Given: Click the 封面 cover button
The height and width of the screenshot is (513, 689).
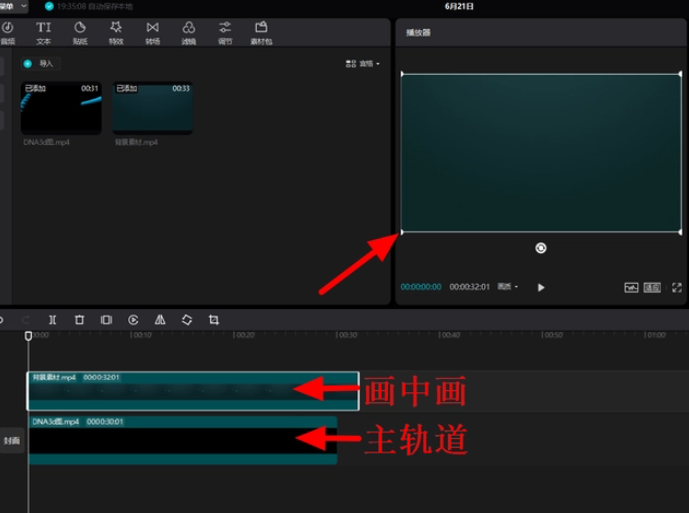Looking at the screenshot, I should (12, 440).
